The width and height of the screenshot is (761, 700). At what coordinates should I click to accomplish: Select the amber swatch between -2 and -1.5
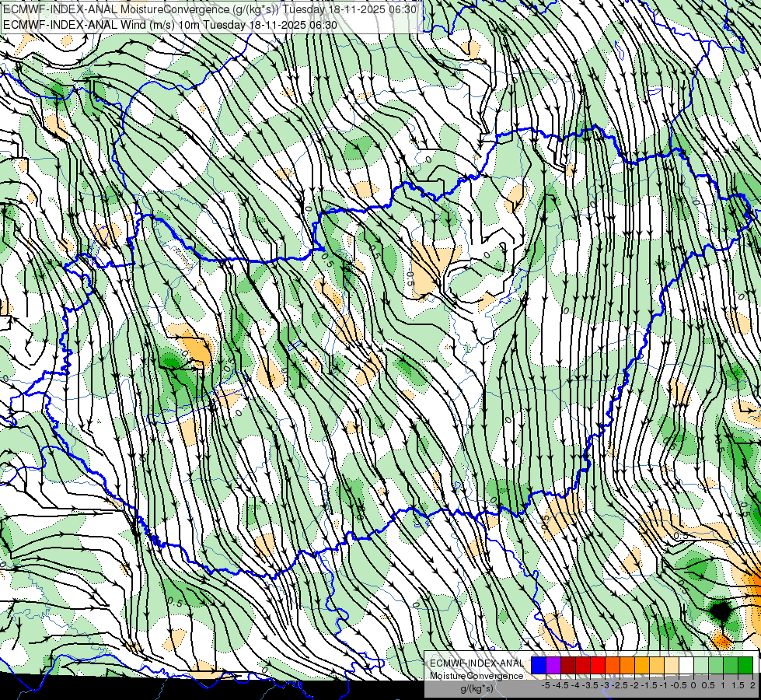pos(642,665)
